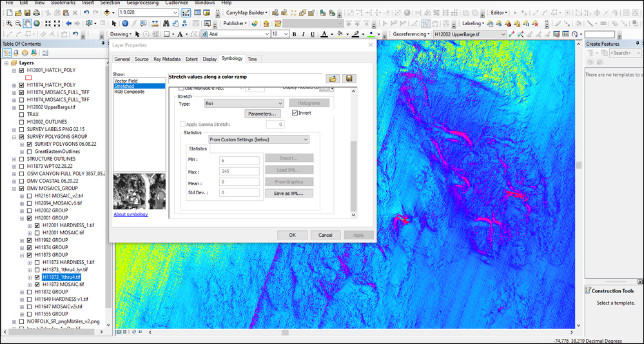Click the Save map document icon

pyautogui.click(x=28, y=12)
